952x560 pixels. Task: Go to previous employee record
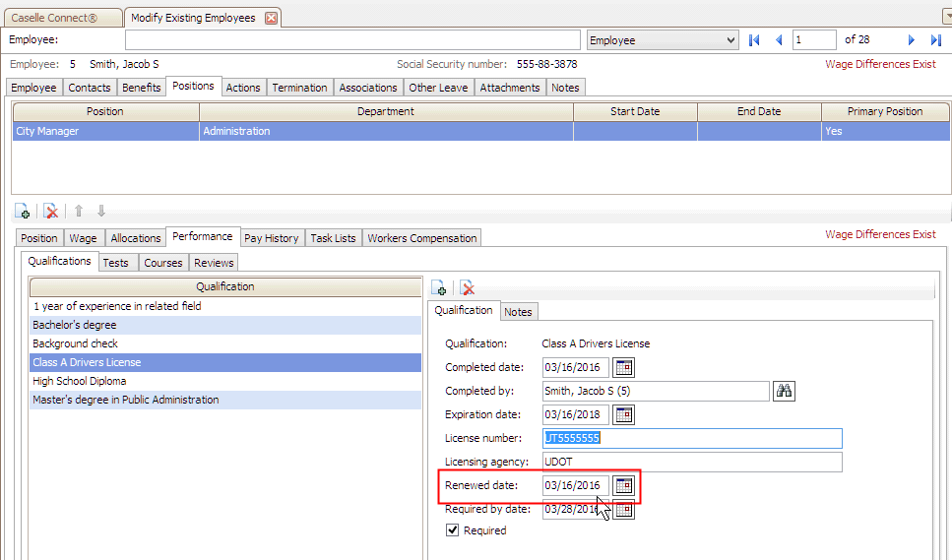[x=779, y=40]
